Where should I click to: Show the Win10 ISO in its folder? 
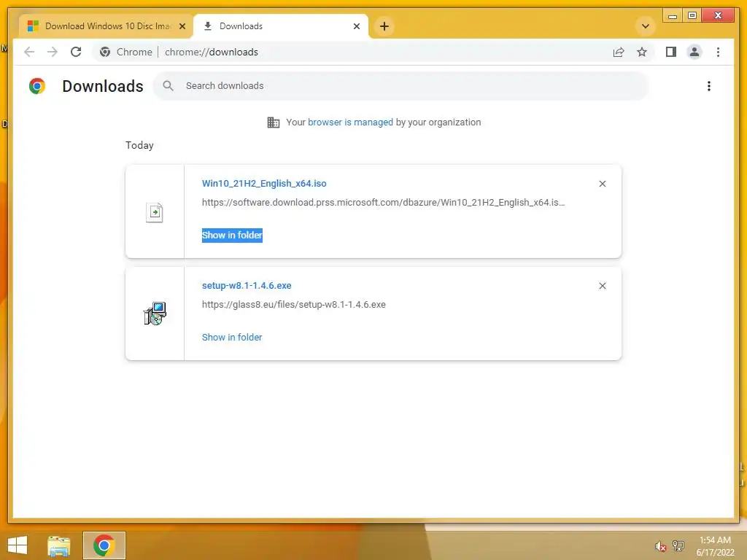[x=232, y=236]
